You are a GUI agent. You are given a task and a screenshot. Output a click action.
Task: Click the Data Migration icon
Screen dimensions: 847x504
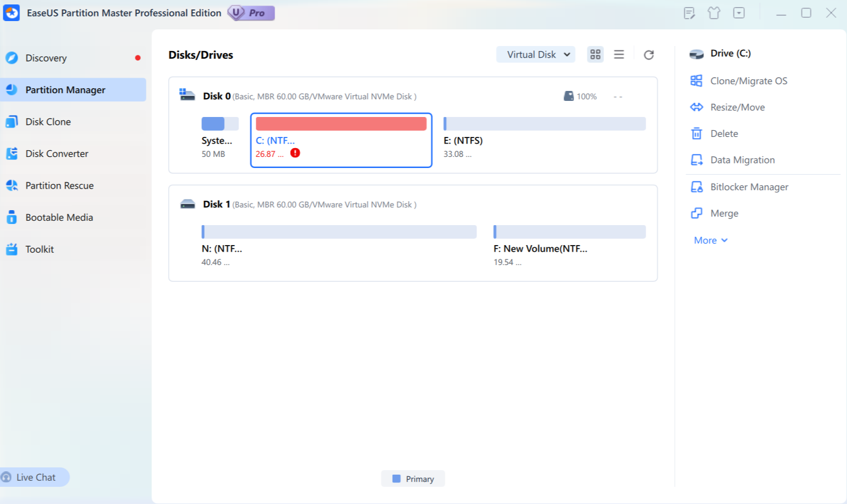(696, 160)
